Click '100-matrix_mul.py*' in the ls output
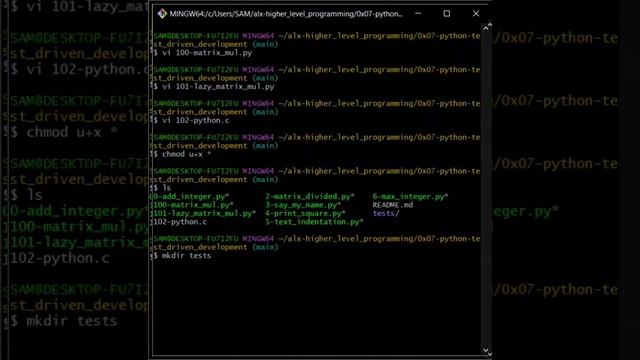 (193, 205)
